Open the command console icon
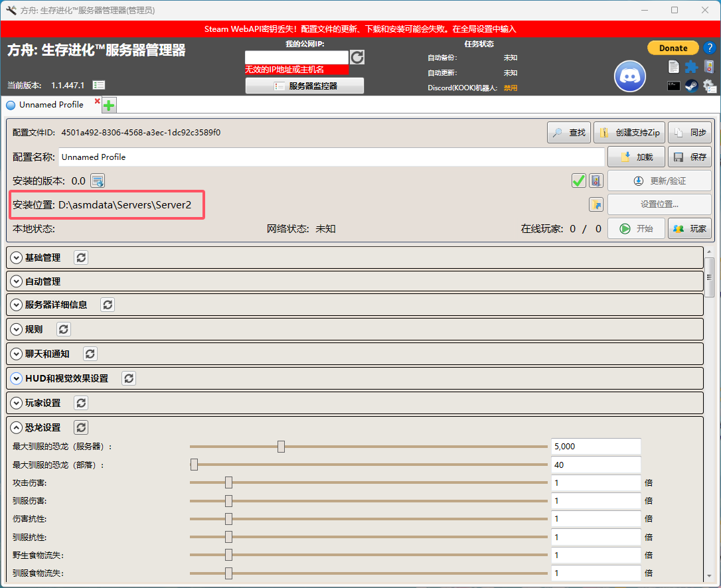The image size is (721, 588). (x=674, y=86)
